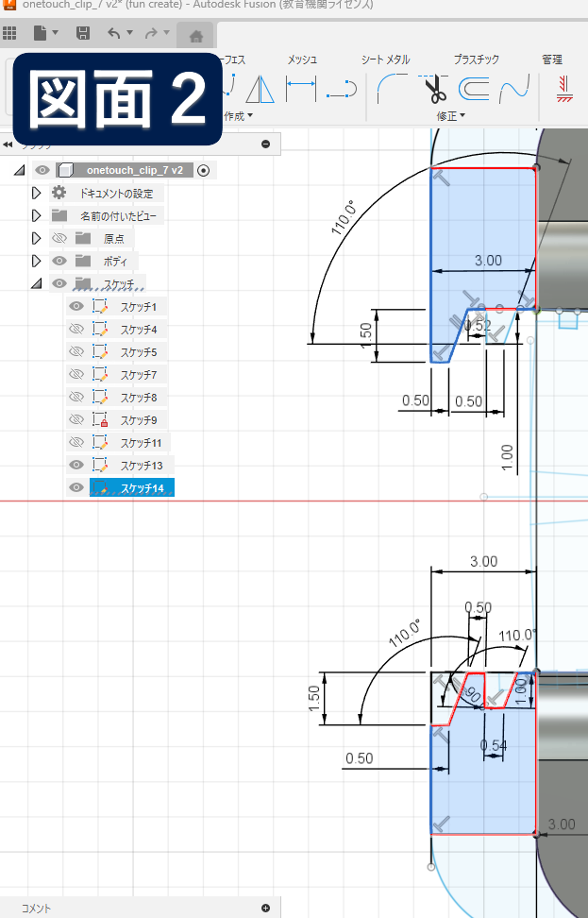Select スケッチ13 in the browser tree
The height and width of the screenshot is (918, 588).
point(142,466)
